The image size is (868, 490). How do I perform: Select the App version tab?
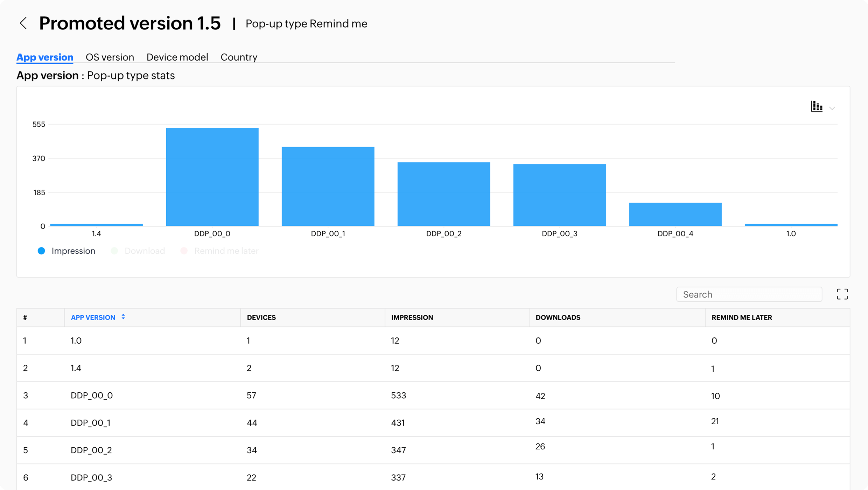(44, 57)
